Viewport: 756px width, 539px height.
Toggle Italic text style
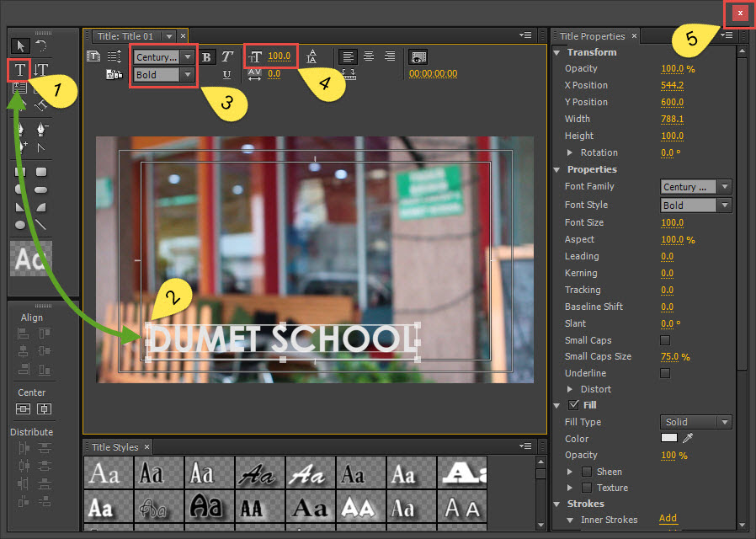(x=227, y=57)
